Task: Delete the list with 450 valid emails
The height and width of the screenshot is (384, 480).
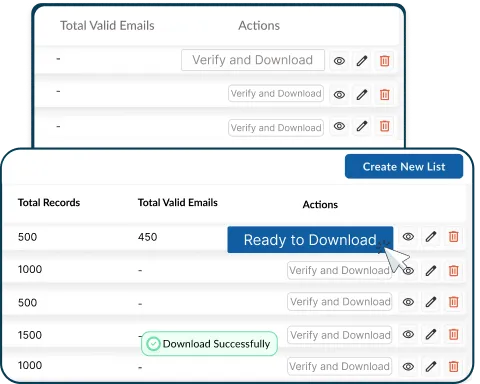Action: click(x=453, y=237)
